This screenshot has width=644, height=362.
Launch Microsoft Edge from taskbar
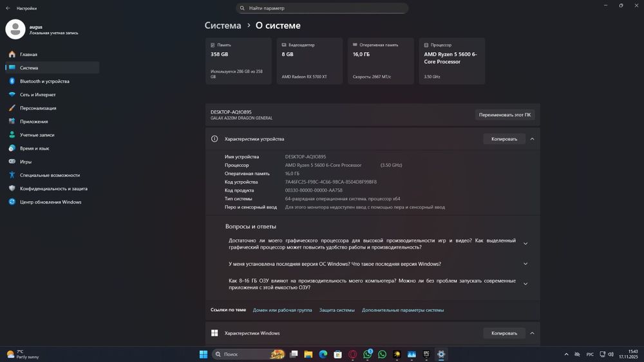(323, 354)
